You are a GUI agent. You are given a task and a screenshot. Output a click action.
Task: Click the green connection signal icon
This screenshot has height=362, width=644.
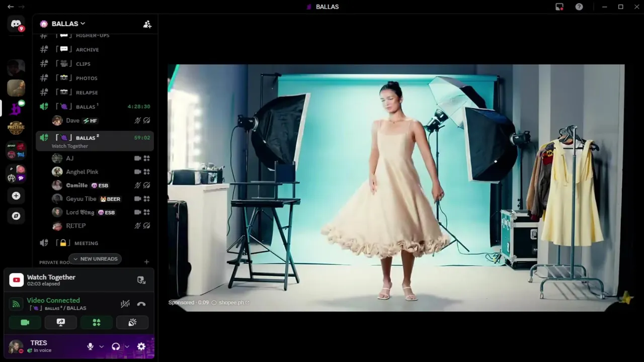pyautogui.click(x=16, y=304)
